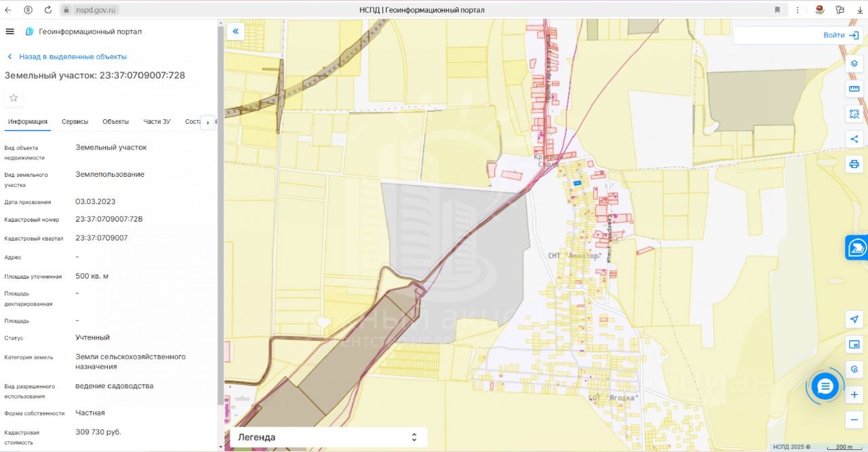Open the browser three-dot menu
868x452 pixels.
click(x=797, y=10)
